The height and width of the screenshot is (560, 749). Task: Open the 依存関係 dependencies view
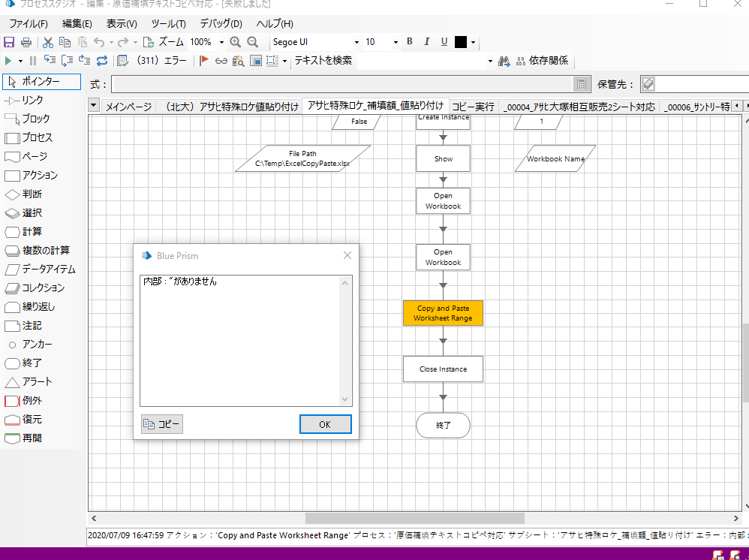pyautogui.click(x=542, y=61)
